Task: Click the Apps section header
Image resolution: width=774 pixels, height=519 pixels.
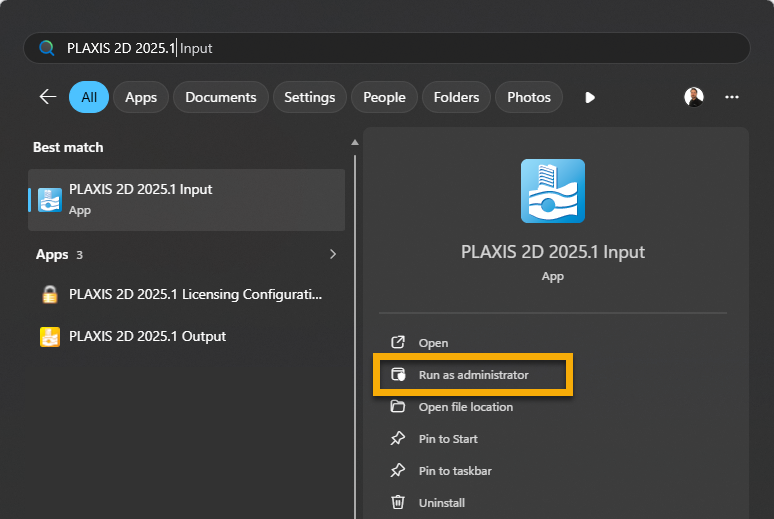Action: point(52,254)
